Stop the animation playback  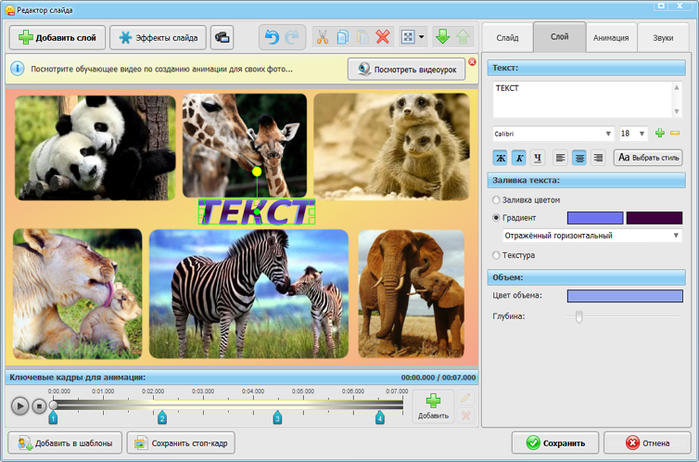(x=39, y=406)
